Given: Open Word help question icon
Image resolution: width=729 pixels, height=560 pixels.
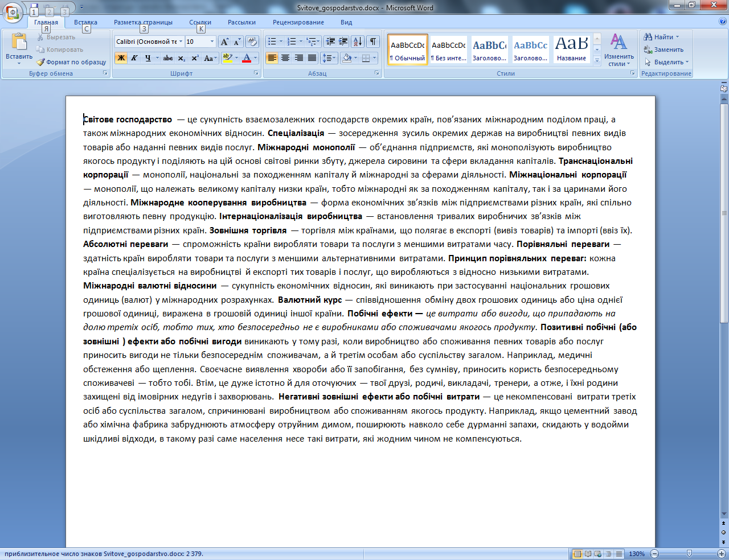Looking at the screenshot, I should pos(723,22).
